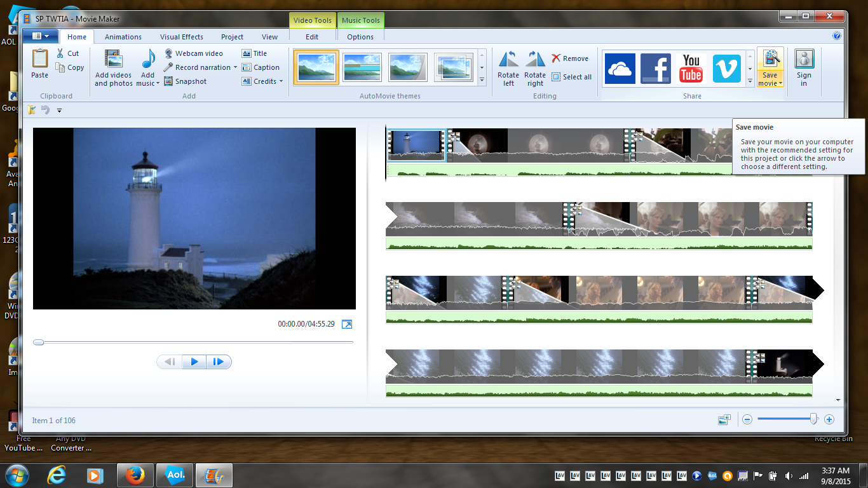Click the Add music note icon
The image size is (868, 488).
click(x=148, y=59)
